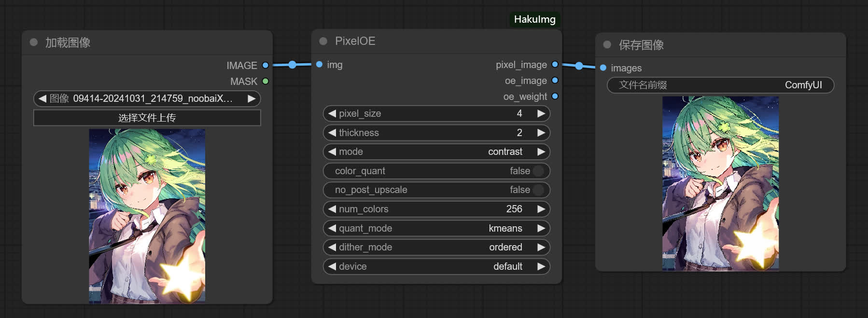
Task: Collapse the 保存图像 node via its title dot
Action: [x=607, y=45]
